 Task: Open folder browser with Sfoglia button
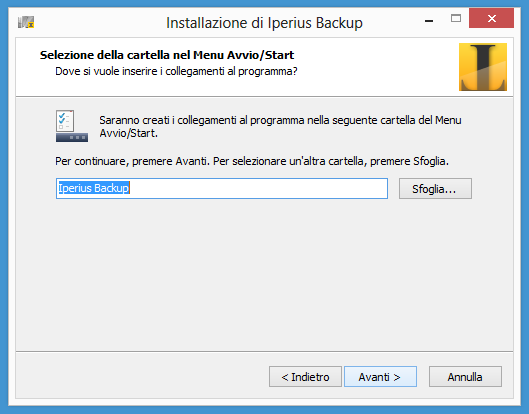435,189
